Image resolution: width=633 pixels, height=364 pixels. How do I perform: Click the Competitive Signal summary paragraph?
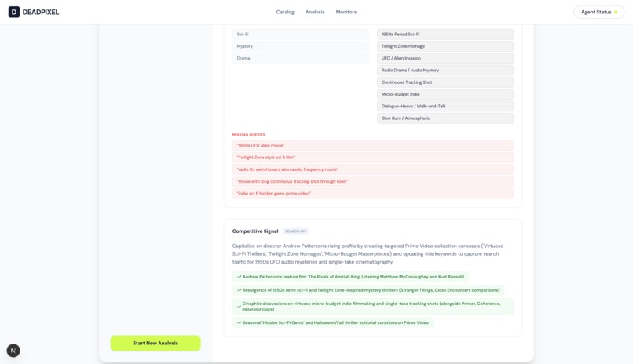click(x=368, y=254)
